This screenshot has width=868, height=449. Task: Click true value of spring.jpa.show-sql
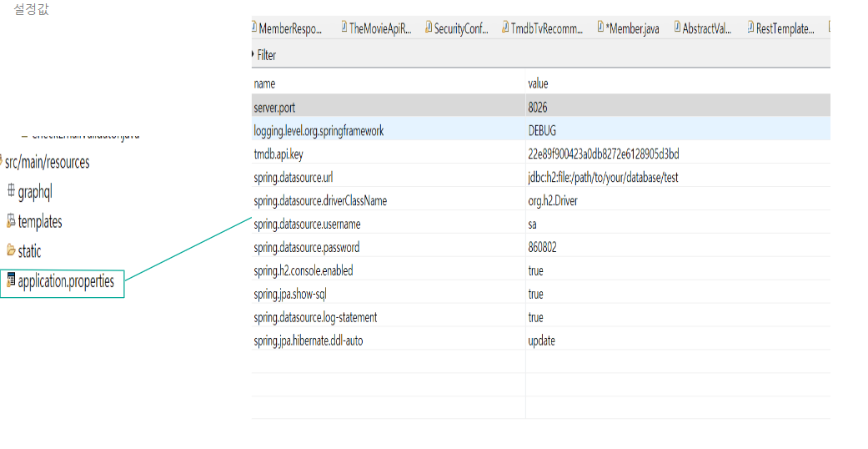535,294
